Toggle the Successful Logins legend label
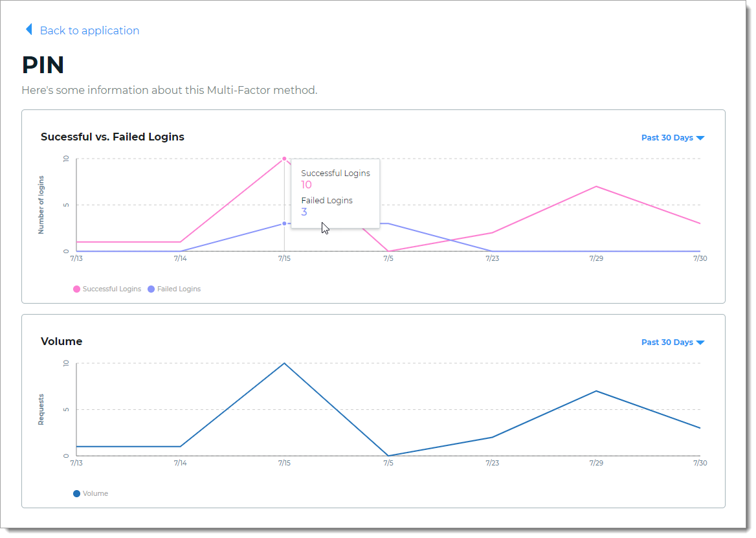The width and height of the screenshot is (756, 538). (111, 289)
